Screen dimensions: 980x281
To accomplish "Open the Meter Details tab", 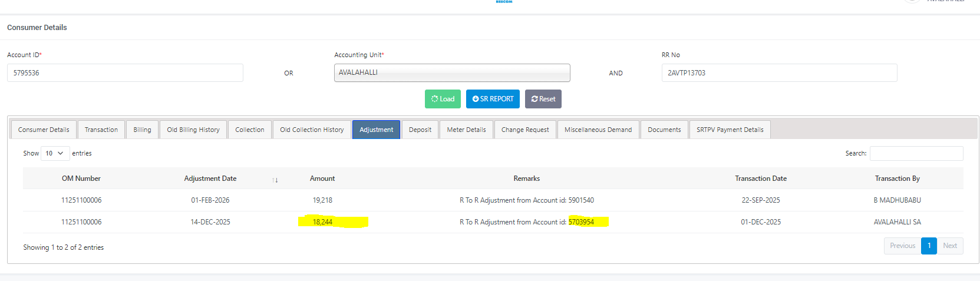I will click(x=466, y=130).
